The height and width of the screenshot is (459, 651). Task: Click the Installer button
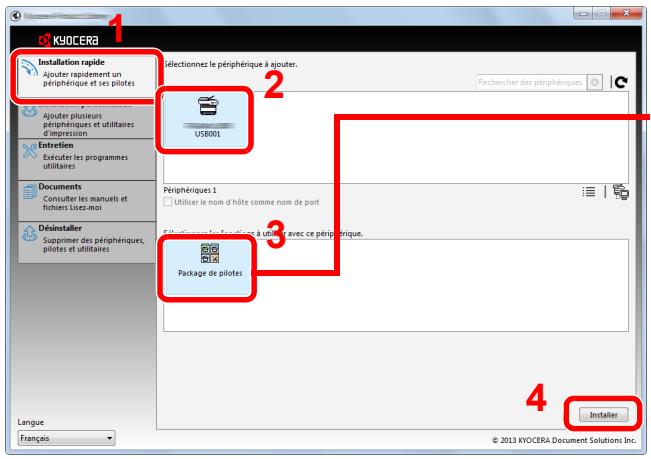(x=603, y=415)
